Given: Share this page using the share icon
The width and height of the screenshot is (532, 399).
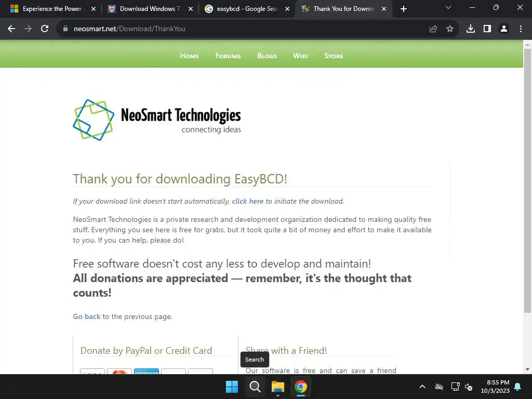Looking at the screenshot, I should (433, 29).
